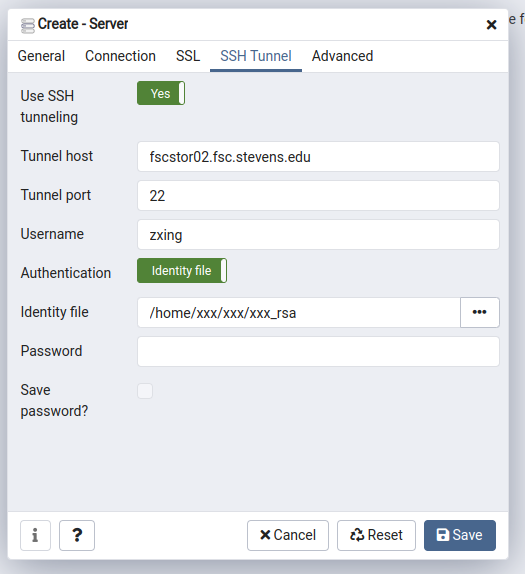Screen dimensions: 525x574
Task: Browse identity file with ellipsis button
Action: tap(480, 312)
